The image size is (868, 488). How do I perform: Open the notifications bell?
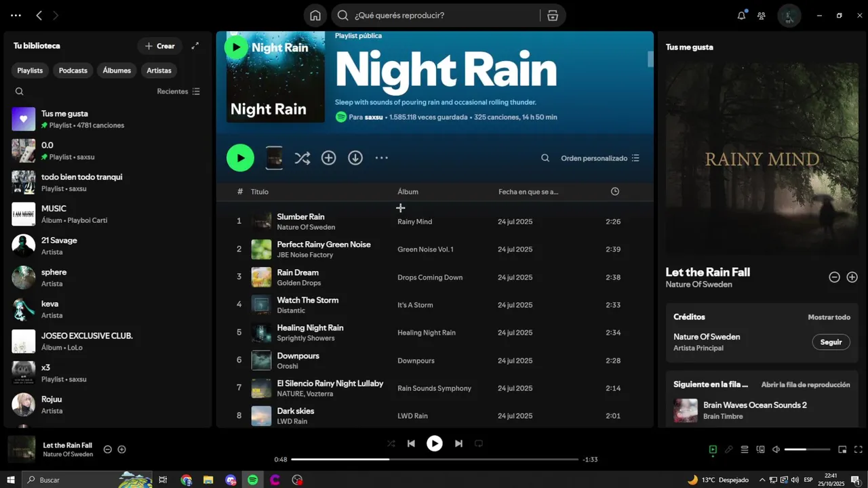coord(741,16)
